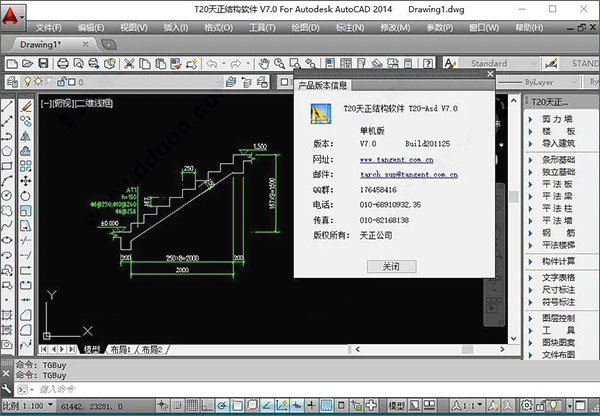Open the 文件(F) menu
600x416 pixels.
coord(49,28)
